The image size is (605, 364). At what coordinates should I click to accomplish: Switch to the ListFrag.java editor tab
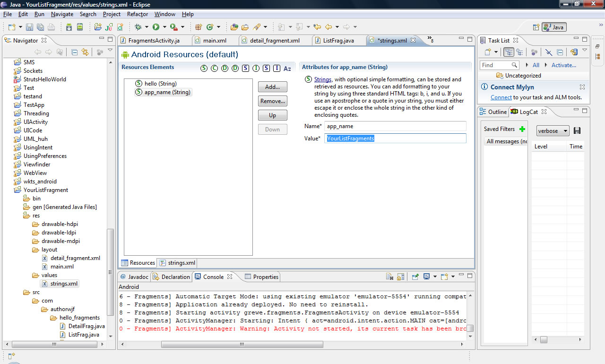click(338, 41)
